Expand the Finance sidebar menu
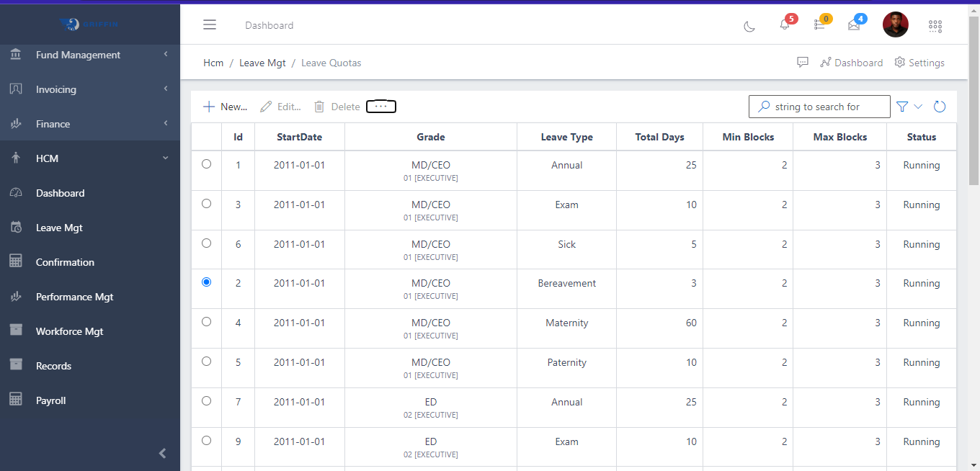The height and width of the screenshot is (471, 980). [x=90, y=123]
